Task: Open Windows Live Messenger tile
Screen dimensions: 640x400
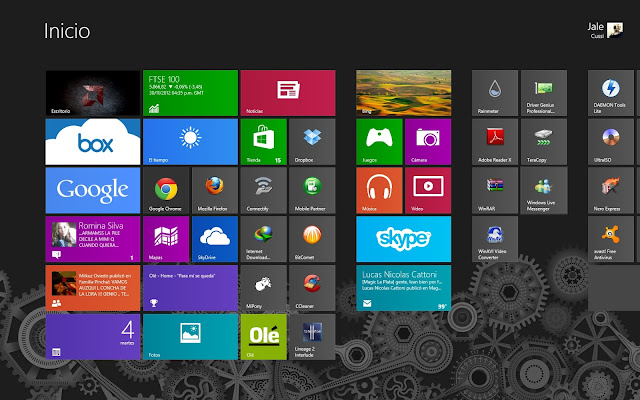Action: (x=544, y=191)
